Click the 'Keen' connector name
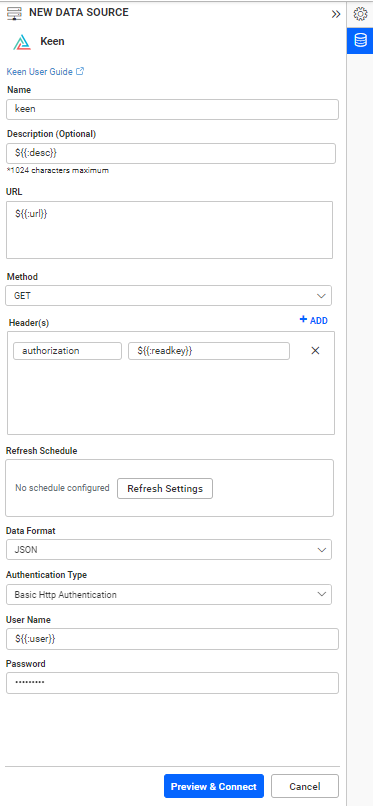The height and width of the screenshot is (806, 373). coord(52,42)
